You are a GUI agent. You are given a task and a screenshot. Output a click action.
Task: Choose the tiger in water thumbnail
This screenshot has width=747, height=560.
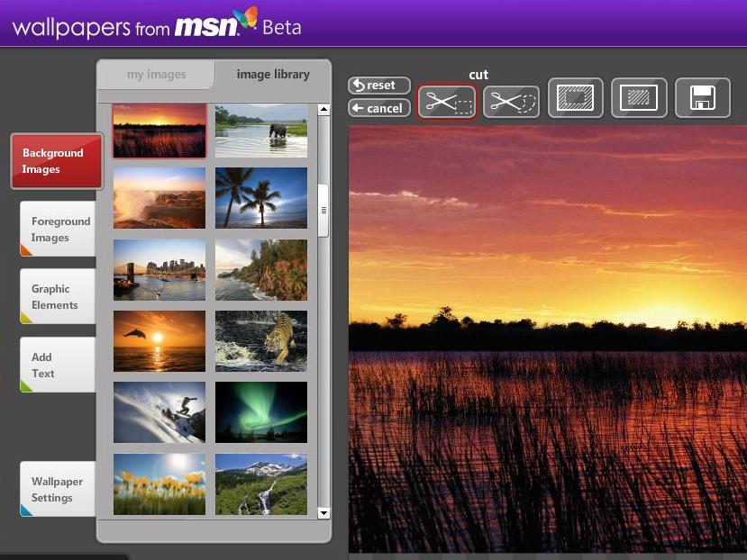pyautogui.click(x=261, y=341)
